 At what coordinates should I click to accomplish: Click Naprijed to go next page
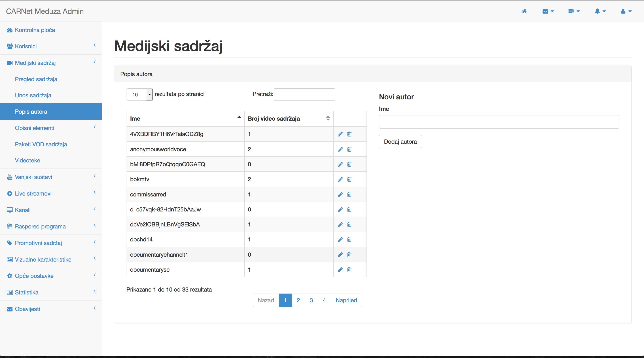(x=346, y=300)
